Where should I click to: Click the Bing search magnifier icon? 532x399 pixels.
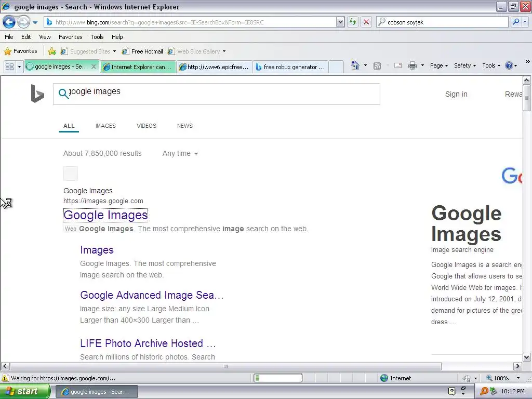[x=63, y=94]
